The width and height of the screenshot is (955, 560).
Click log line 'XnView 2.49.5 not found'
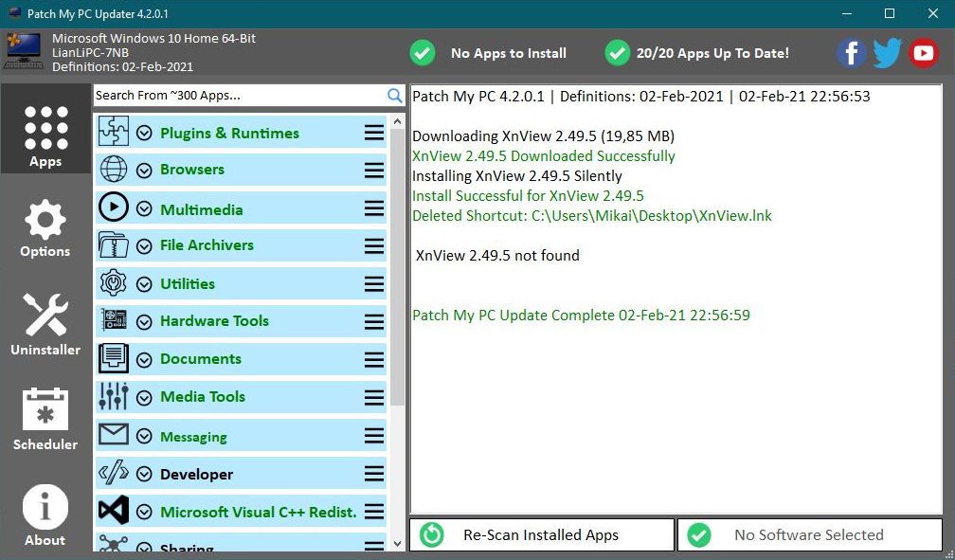pos(497,255)
